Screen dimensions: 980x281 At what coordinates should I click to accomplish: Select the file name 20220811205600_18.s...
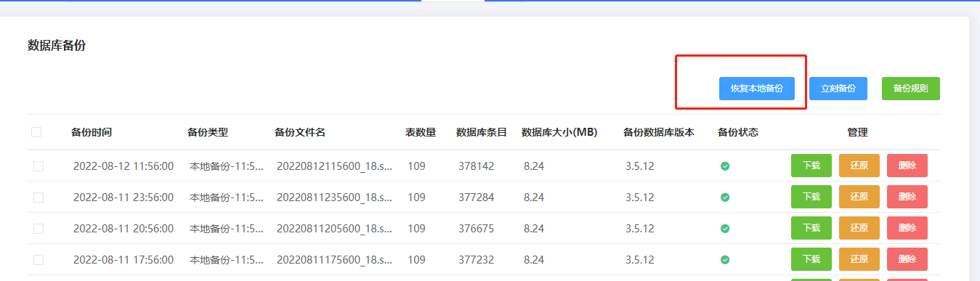pyautogui.click(x=335, y=229)
